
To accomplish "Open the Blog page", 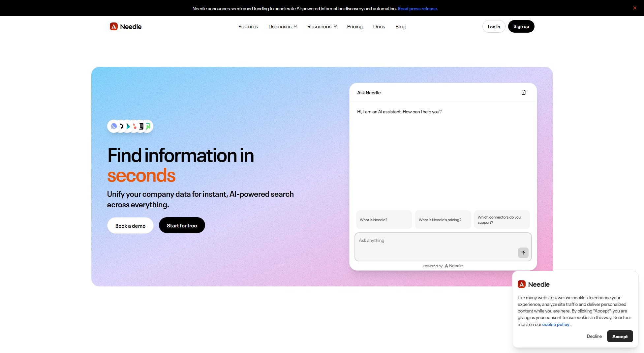I will click(400, 27).
